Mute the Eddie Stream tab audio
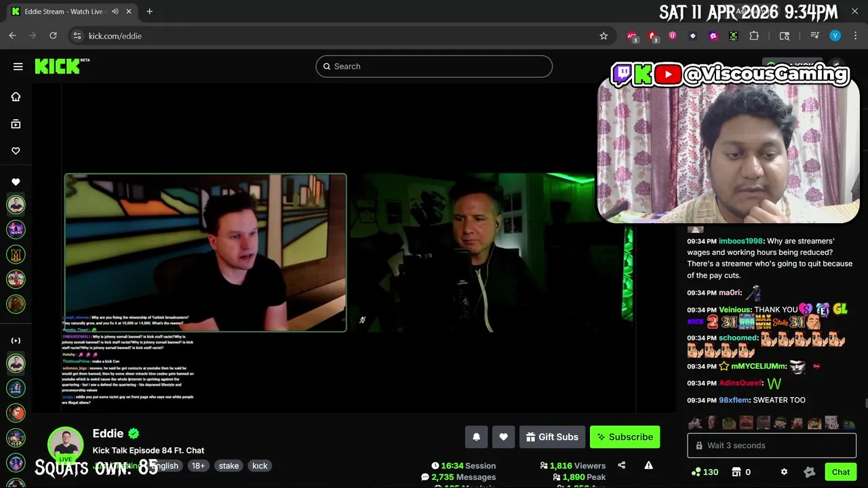Viewport: 868px width, 488px height. click(115, 12)
